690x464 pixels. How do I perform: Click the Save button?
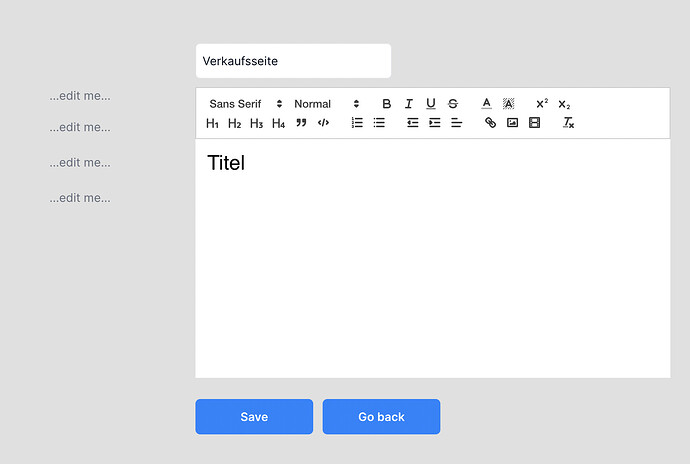pos(254,416)
